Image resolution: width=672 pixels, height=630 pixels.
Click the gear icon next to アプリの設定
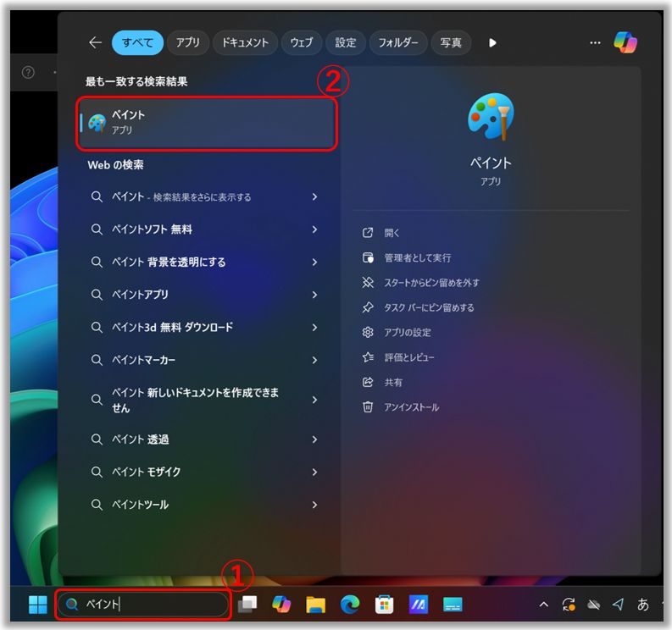coord(368,332)
